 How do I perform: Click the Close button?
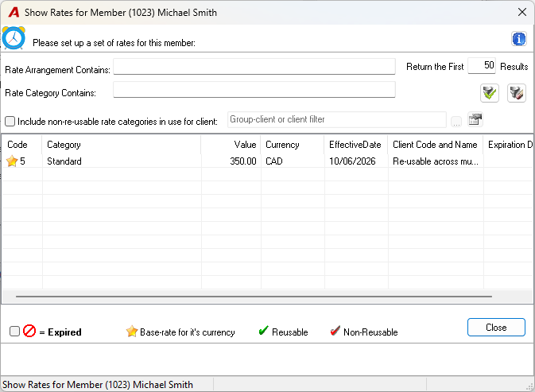(x=496, y=327)
